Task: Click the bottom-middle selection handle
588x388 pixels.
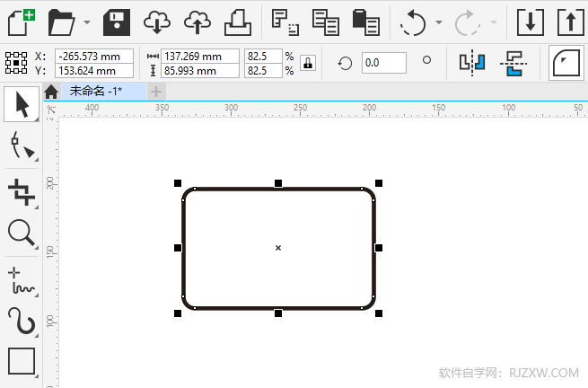Action: point(278,313)
